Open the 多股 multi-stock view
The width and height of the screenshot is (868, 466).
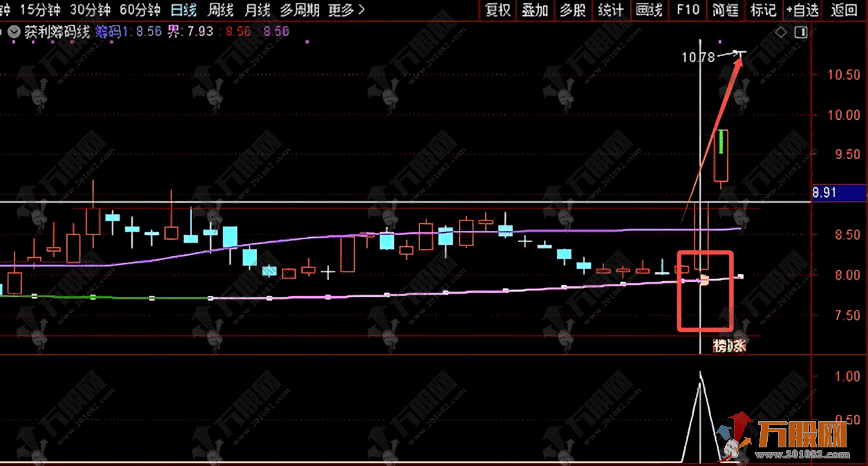pos(572,10)
